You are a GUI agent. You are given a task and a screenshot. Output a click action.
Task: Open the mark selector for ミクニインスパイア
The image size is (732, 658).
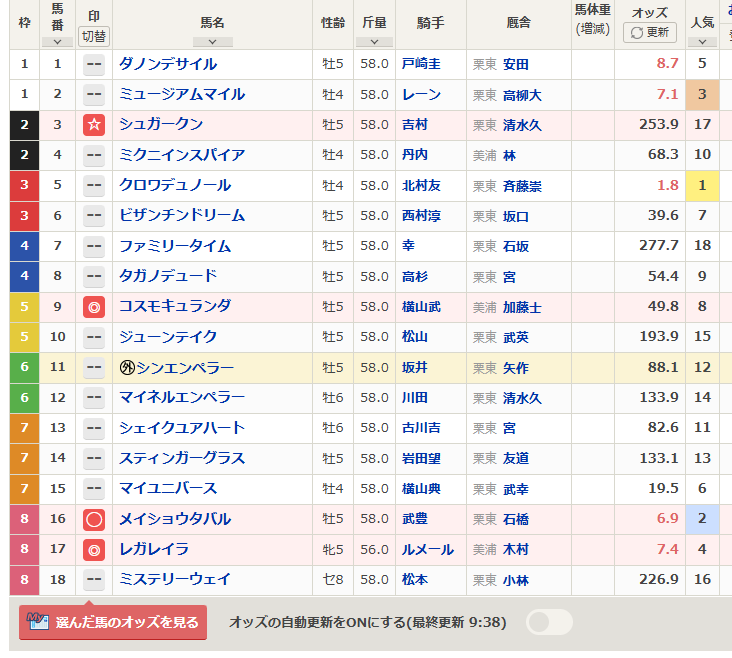point(94,155)
